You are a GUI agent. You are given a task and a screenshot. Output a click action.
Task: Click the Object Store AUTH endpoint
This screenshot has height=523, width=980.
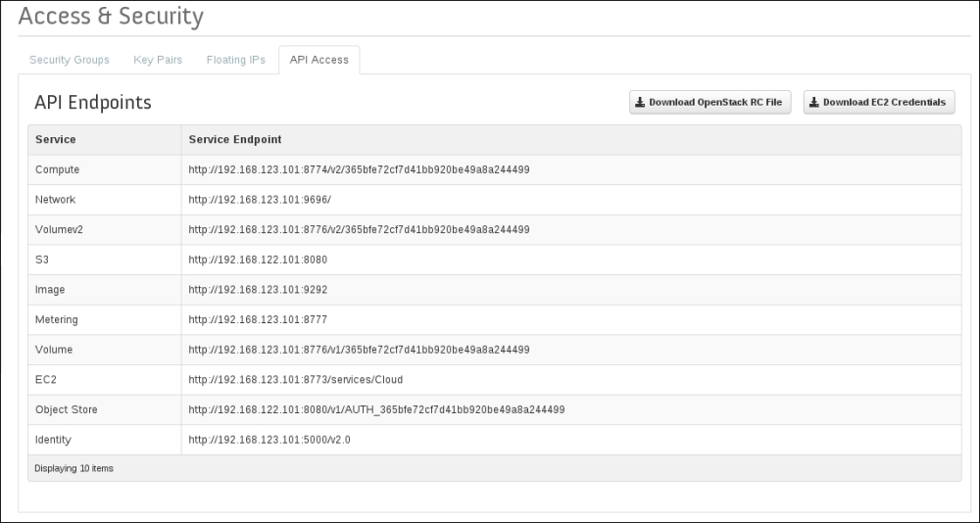point(377,409)
